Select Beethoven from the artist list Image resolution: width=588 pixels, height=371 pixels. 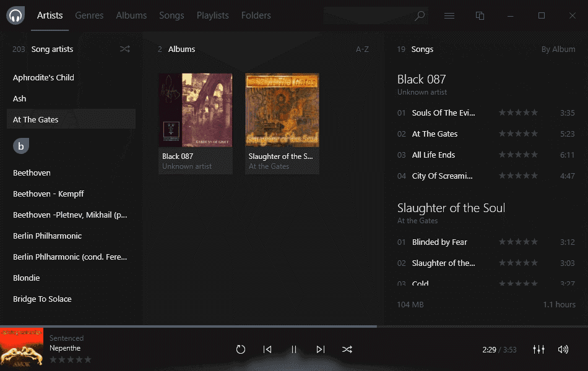point(32,173)
